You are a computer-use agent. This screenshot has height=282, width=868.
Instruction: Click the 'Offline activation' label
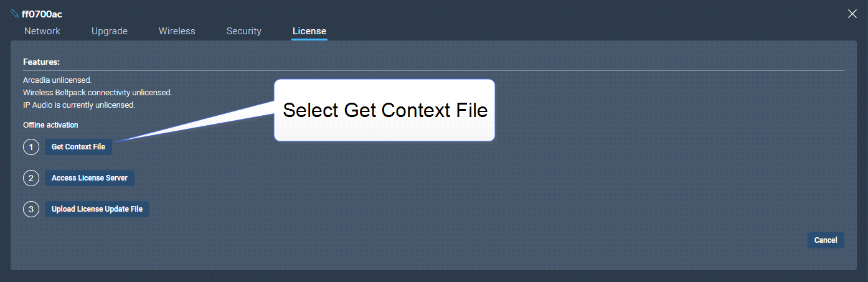pyautogui.click(x=50, y=125)
